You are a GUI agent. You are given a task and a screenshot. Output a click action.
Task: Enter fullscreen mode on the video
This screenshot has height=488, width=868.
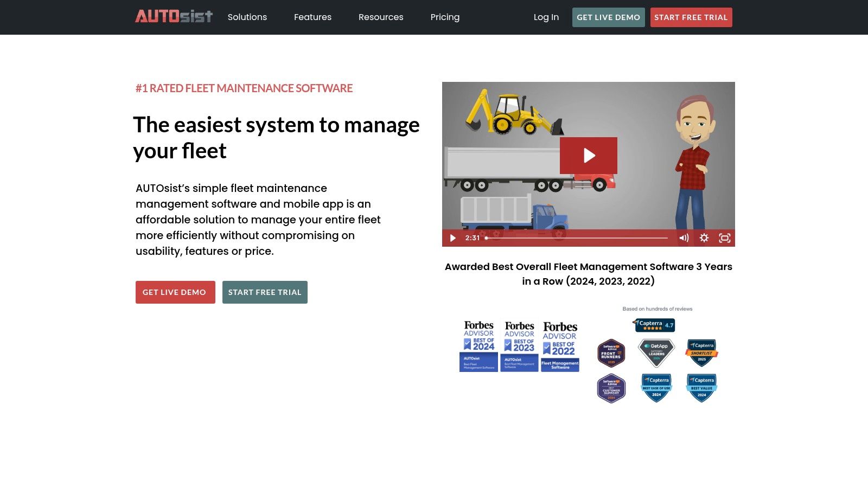[724, 238]
